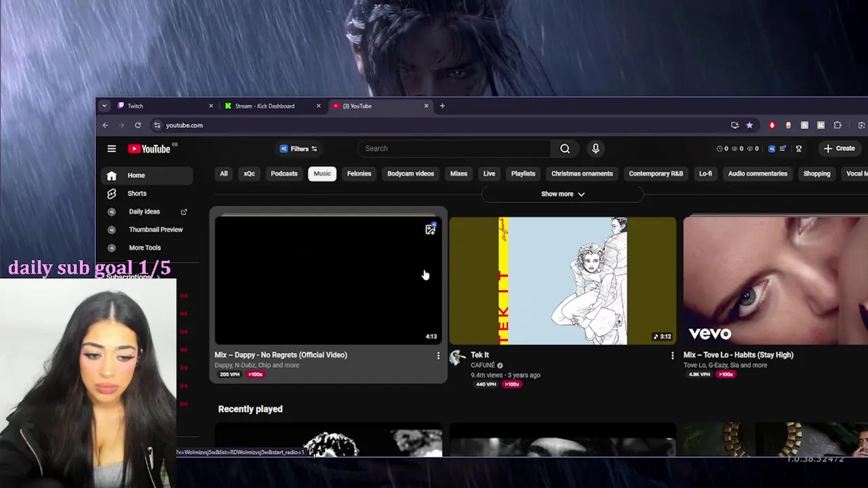
Task: Select the All chip
Action: [224, 174]
